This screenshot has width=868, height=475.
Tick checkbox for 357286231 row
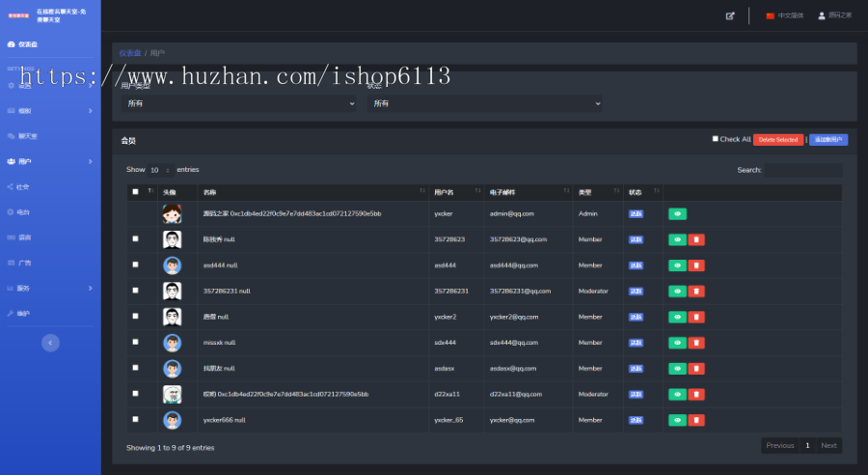136,291
